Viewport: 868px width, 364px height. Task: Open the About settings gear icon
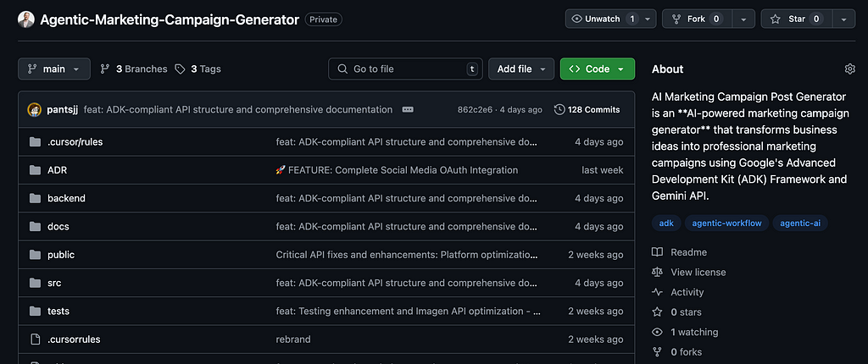point(849,69)
